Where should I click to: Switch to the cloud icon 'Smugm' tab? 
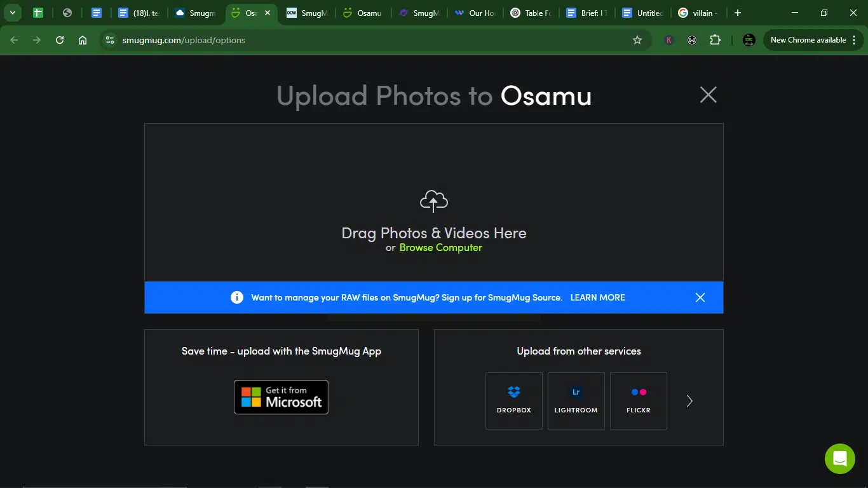[196, 13]
